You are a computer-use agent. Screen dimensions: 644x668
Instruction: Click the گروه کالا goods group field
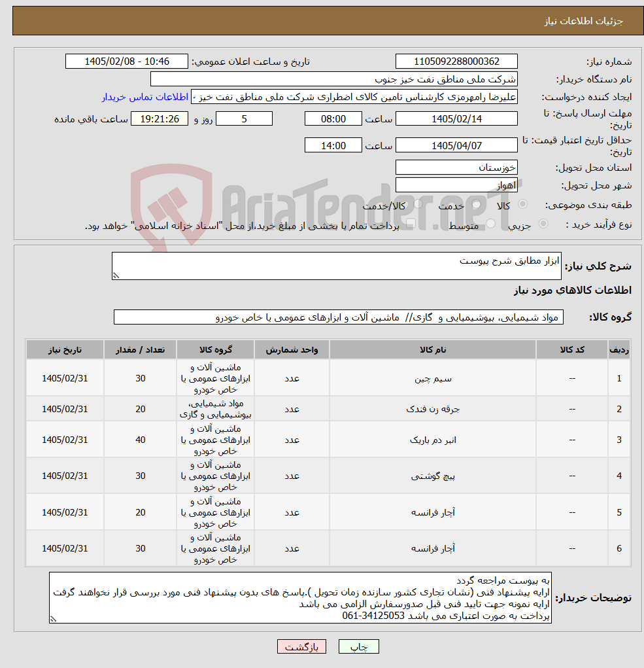click(x=339, y=317)
